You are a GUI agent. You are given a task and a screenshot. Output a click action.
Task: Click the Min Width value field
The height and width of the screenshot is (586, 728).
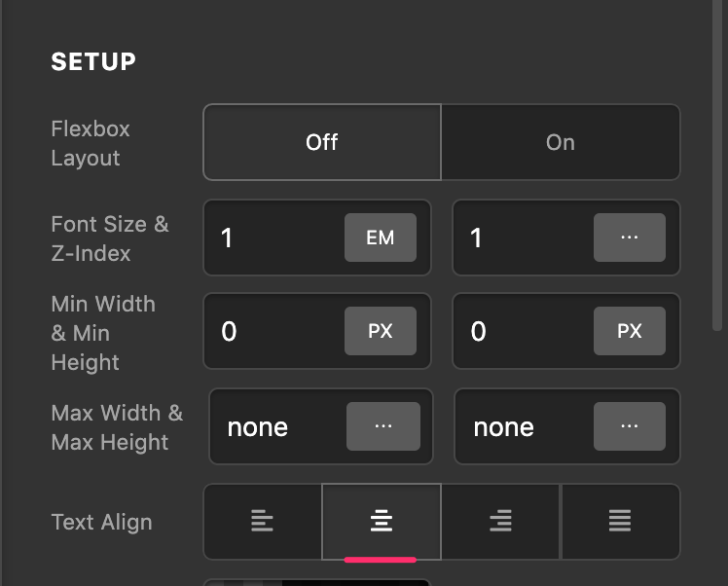273,331
